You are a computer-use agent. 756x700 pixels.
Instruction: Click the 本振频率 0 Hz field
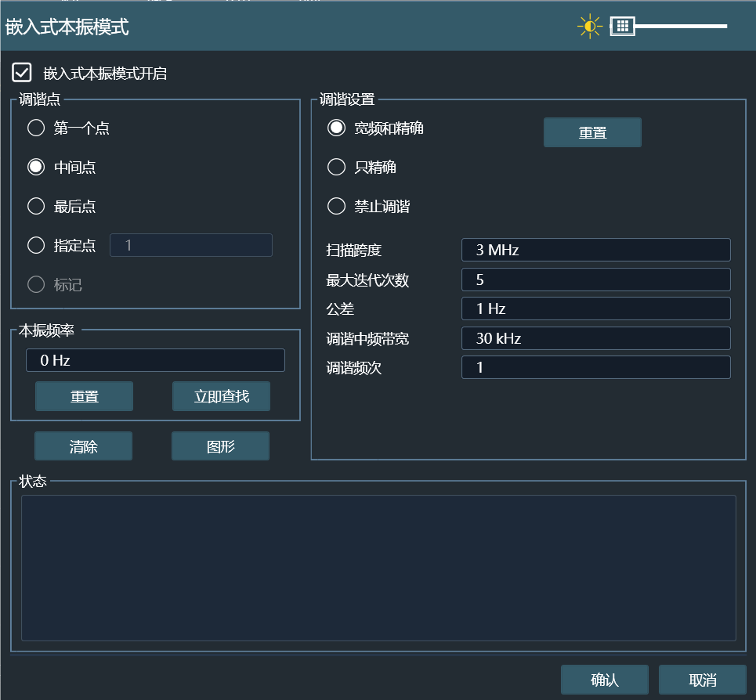[155, 360]
